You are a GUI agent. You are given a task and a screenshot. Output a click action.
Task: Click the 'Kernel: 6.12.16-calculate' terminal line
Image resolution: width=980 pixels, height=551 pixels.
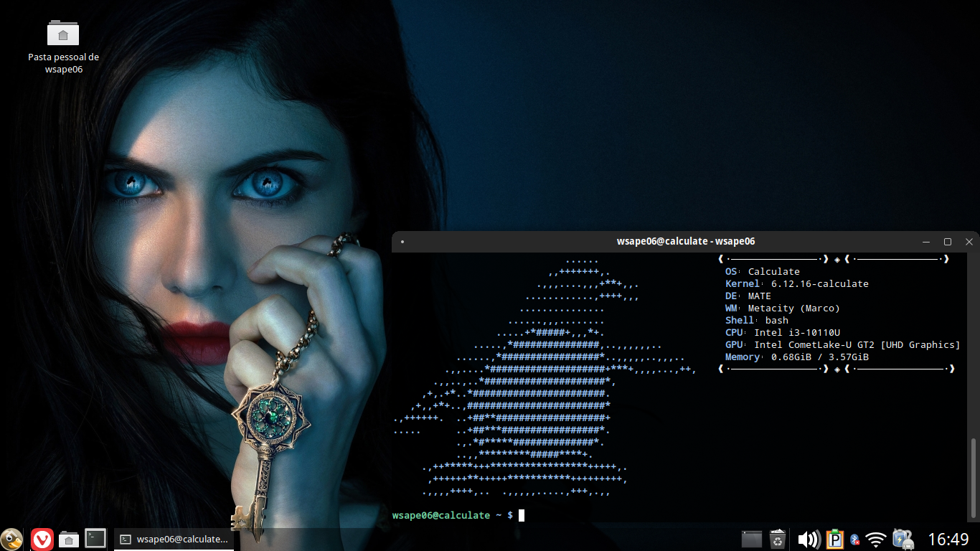pos(797,283)
